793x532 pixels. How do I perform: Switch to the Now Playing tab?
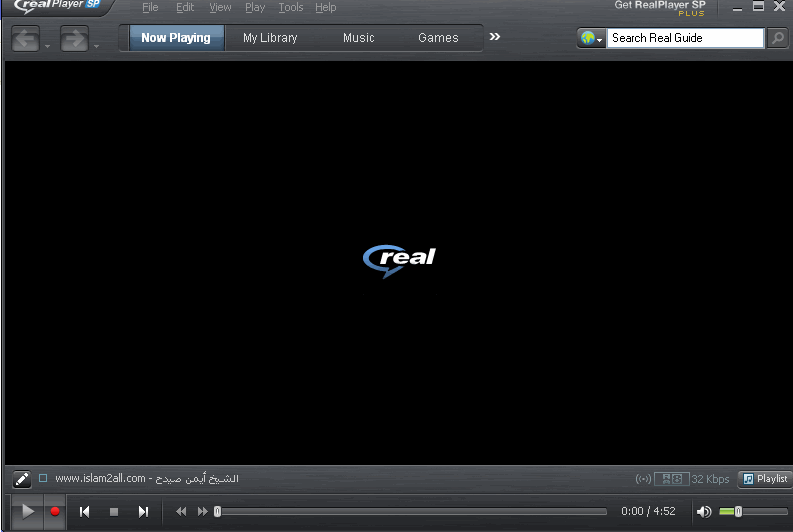coord(175,38)
